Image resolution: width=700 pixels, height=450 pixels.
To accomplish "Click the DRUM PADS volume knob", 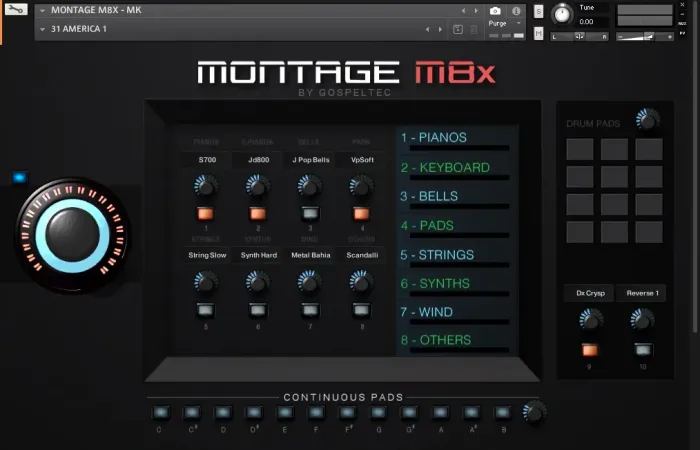I will click(648, 120).
